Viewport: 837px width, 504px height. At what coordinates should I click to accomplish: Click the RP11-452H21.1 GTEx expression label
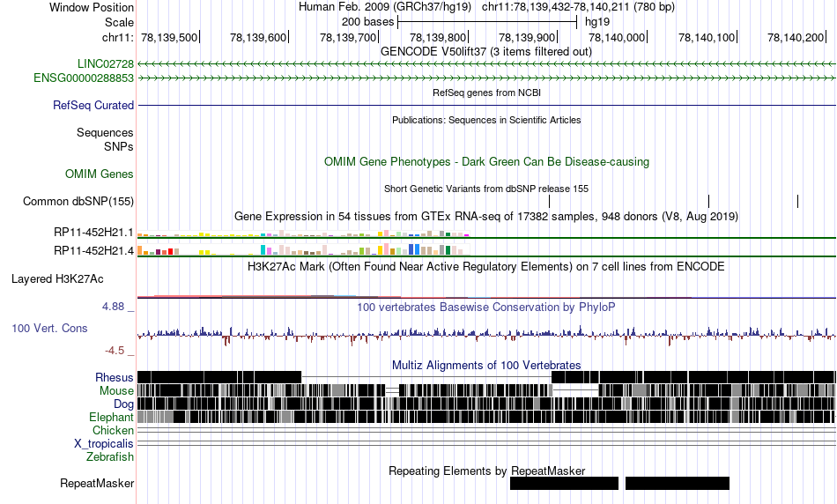tap(93, 233)
